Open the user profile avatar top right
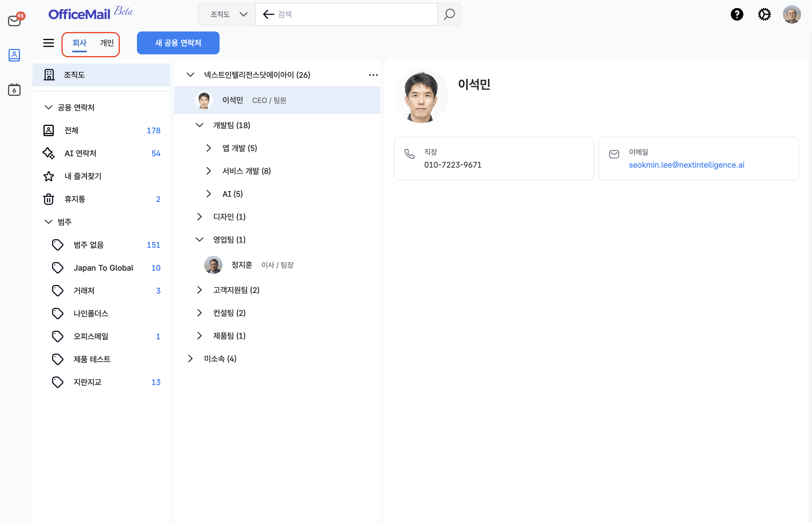Screen dimensions: 812x523 click(x=792, y=14)
